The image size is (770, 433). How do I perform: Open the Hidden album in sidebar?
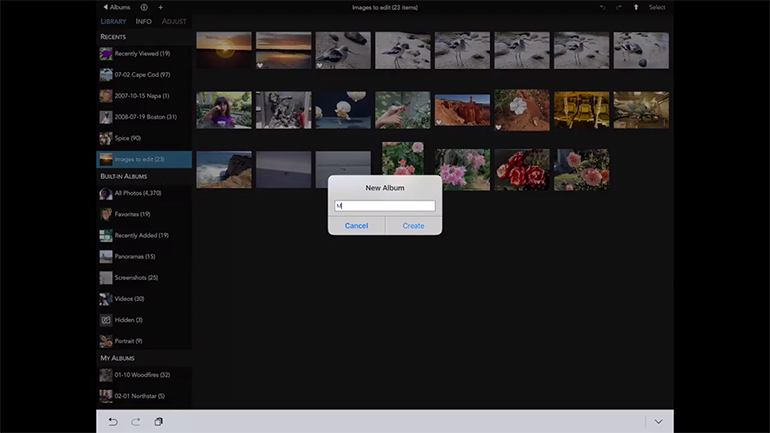(128, 320)
